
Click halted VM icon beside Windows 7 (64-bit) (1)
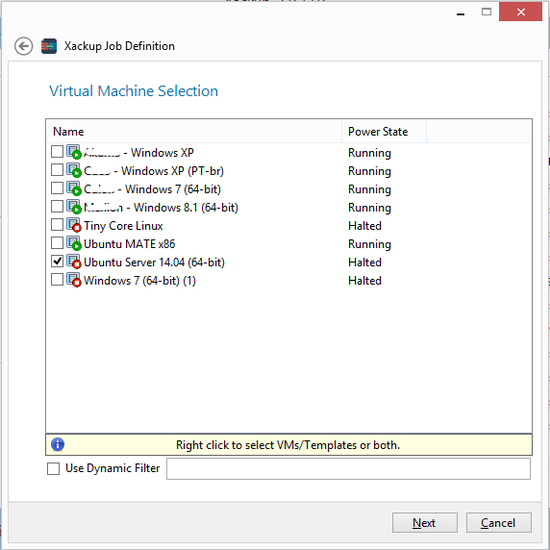pyautogui.click(x=74, y=280)
